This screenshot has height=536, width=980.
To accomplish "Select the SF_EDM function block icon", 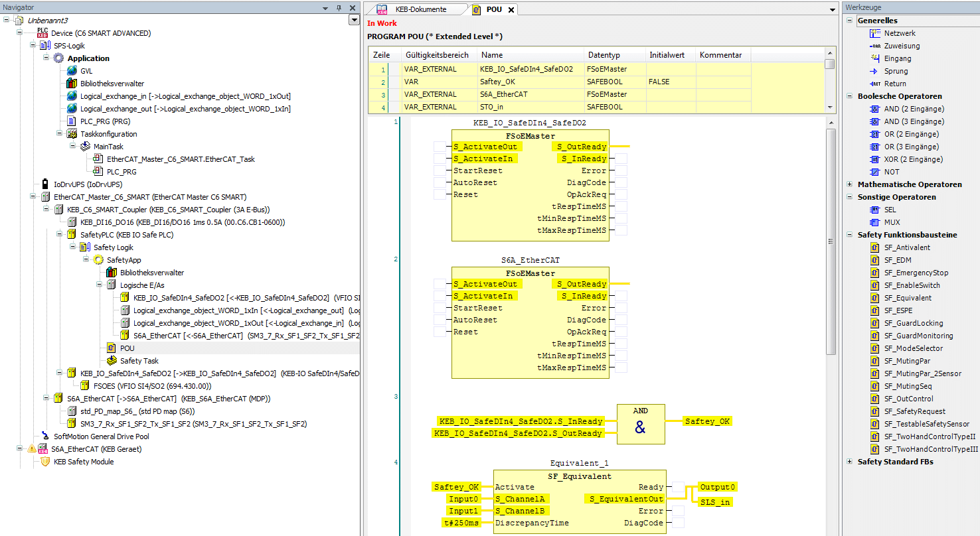I will click(875, 260).
